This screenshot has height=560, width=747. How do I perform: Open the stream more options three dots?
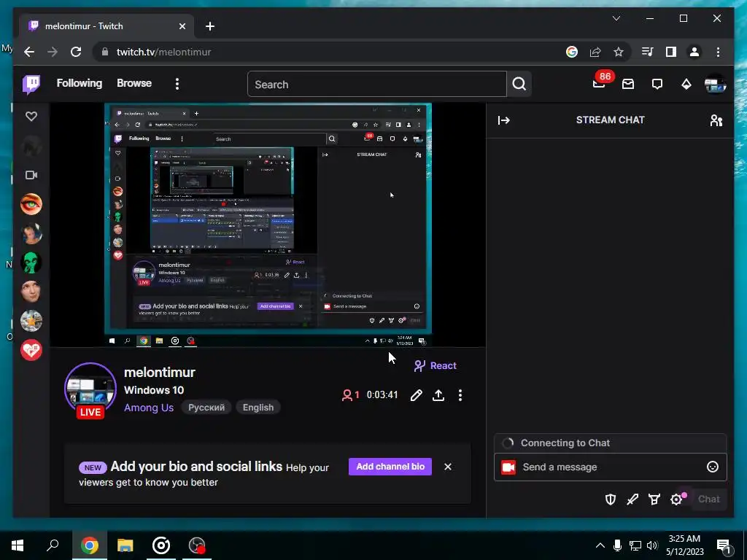pyautogui.click(x=460, y=395)
